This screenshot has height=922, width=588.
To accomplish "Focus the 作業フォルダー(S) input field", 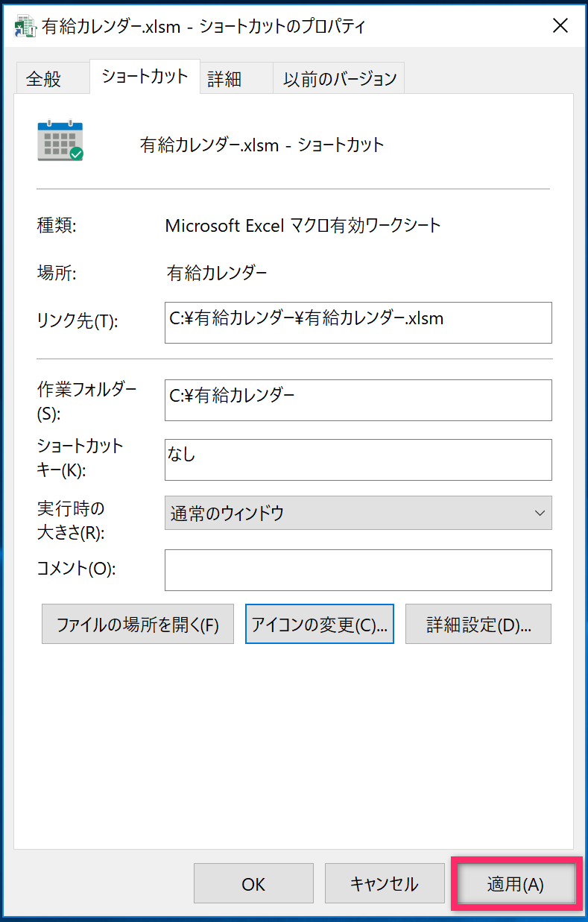I will click(358, 400).
